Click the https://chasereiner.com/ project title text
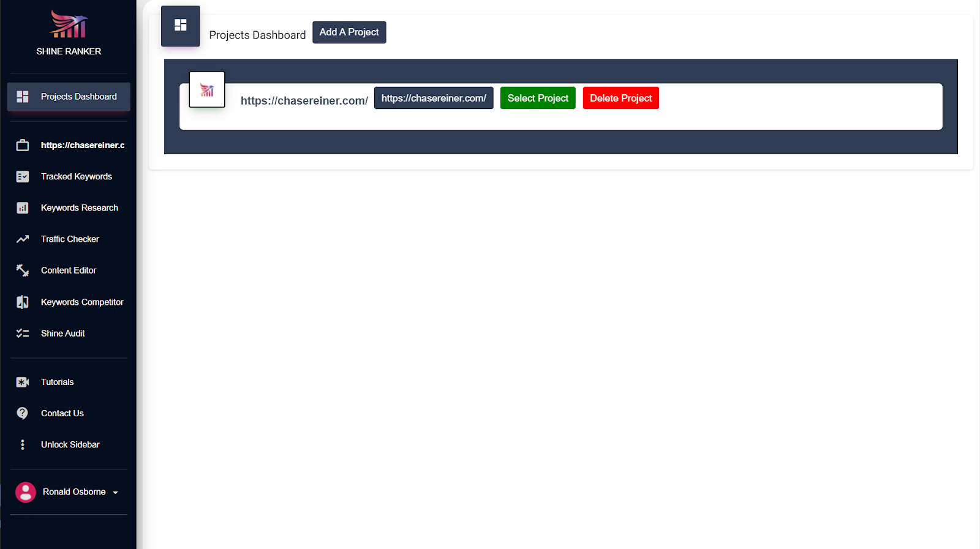The image size is (980, 549). pyautogui.click(x=304, y=101)
